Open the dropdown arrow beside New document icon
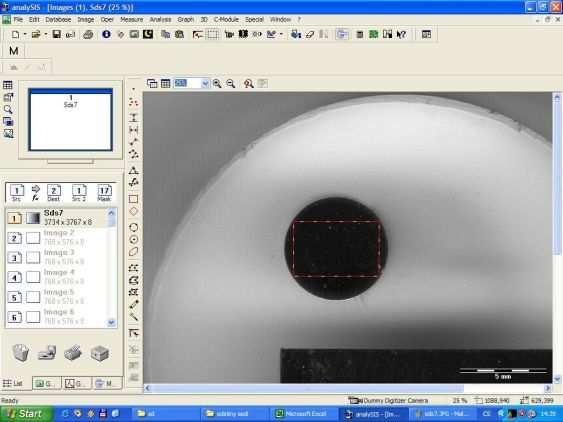Viewport: 563px width, 422px height. [x=25, y=34]
